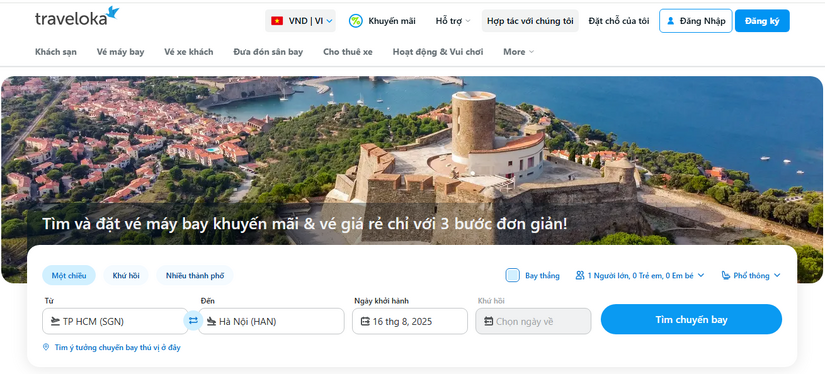The width and height of the screenshot is (825, 374).
Task: Click the 16 thg 8, 2025 date field
Action: tap(410, 321)
